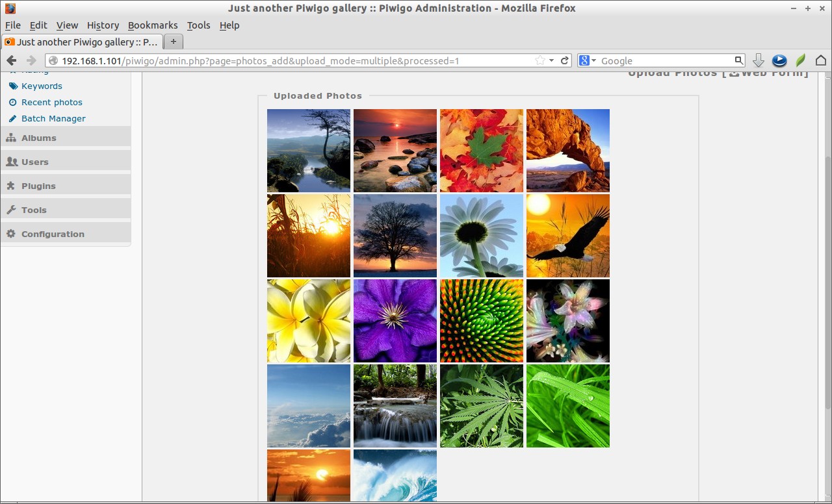Open the dewy grass blades thumbnail
The width and height of the screenshot is (832, 504).
click(x=568, y=406)
